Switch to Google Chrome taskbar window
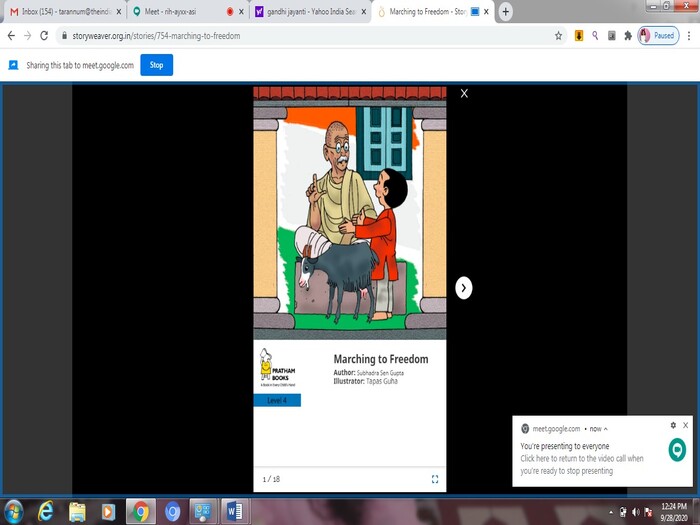 [141, 512]
